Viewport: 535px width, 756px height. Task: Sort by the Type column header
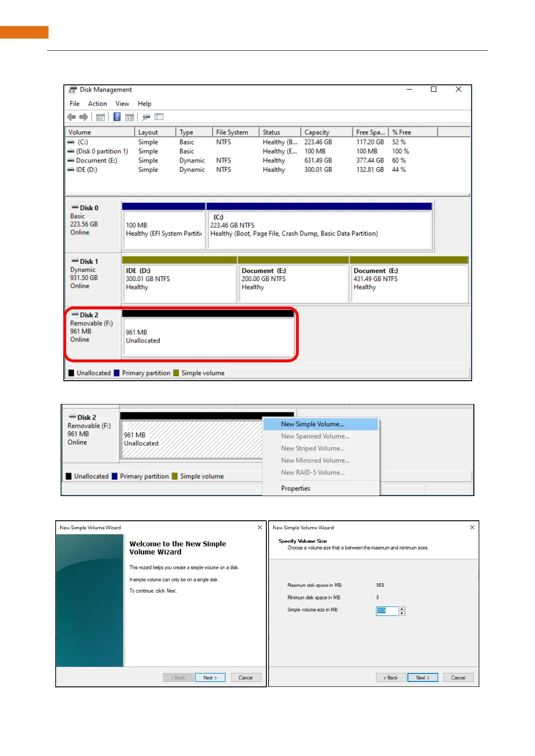[194, 132]
